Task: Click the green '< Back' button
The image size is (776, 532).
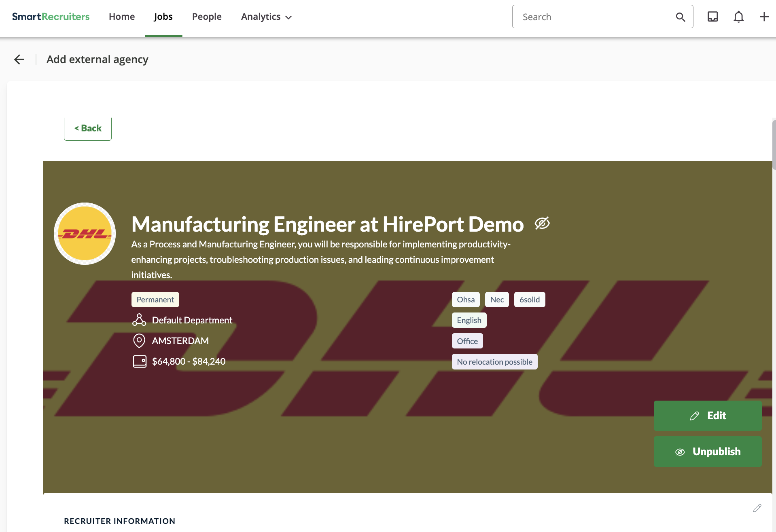Action: click(88, 129)
